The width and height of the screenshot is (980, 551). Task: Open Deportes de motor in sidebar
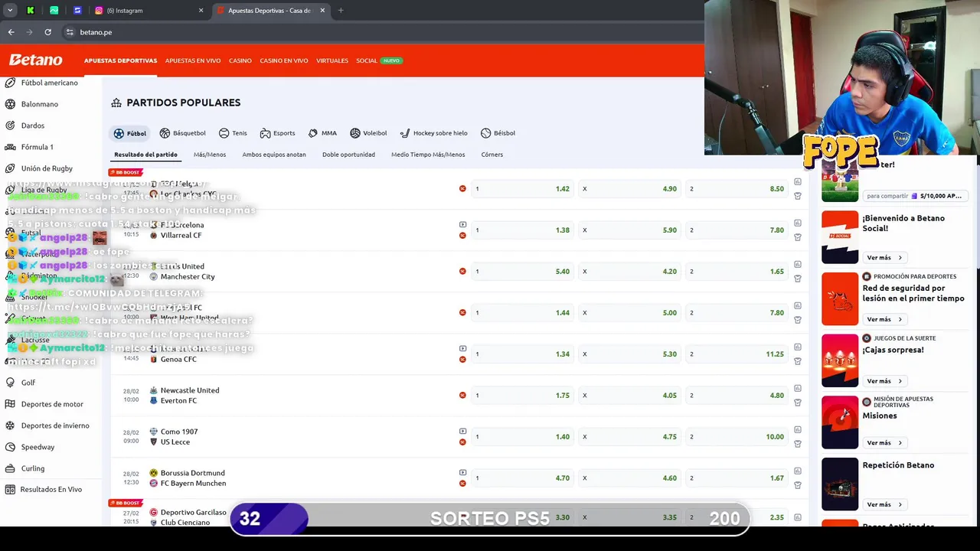point(52,404)
